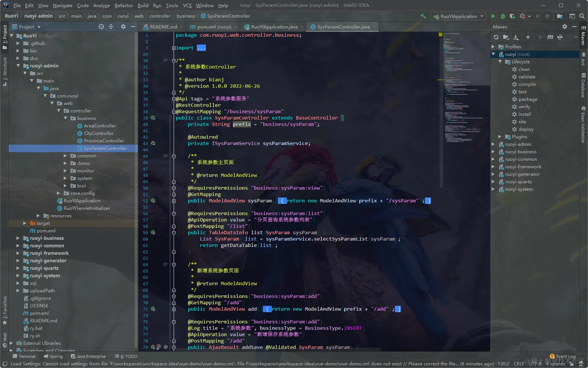This screenshot has height=368, width=588.
Task: Click the Execute Maven Goal 'm' icon
Action: (x=550, y=37)
